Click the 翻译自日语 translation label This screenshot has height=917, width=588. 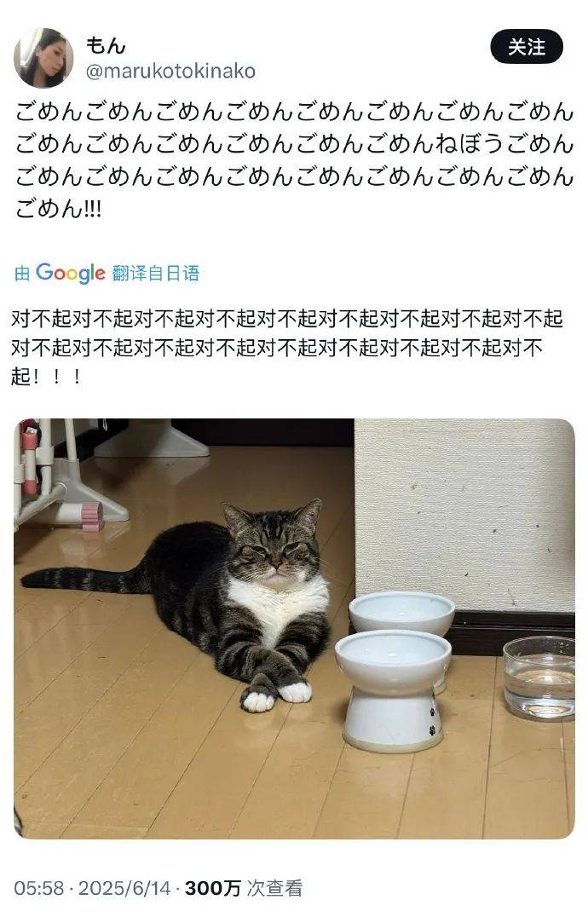[x=155, y=273]
